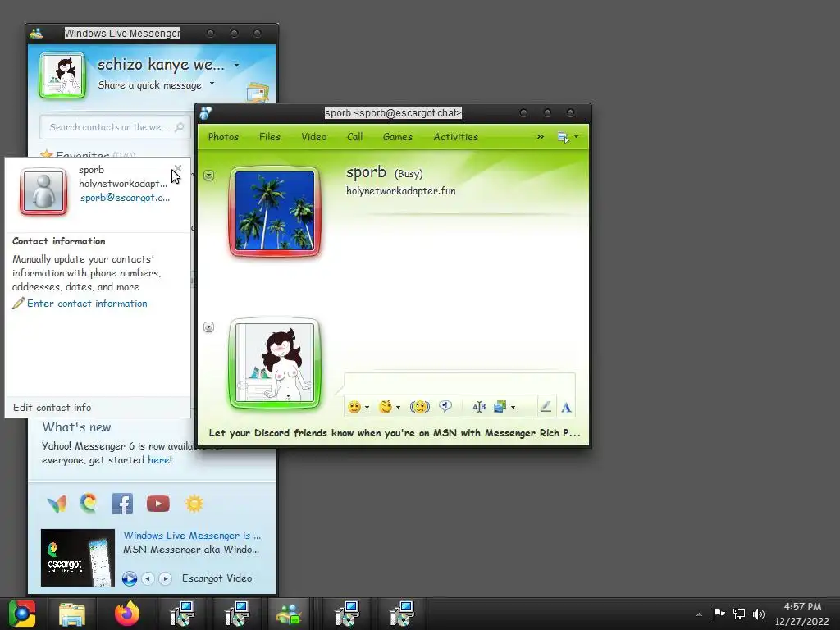Open the Escargot swirl icon link
The height and width of the screenshot is (630, 840).
(89, 503)
